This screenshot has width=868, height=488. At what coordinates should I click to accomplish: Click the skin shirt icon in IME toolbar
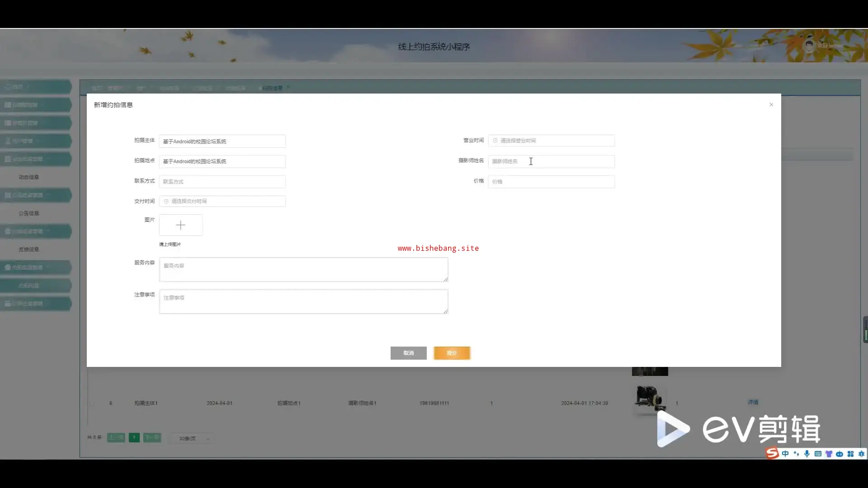(x=829, y=454)
